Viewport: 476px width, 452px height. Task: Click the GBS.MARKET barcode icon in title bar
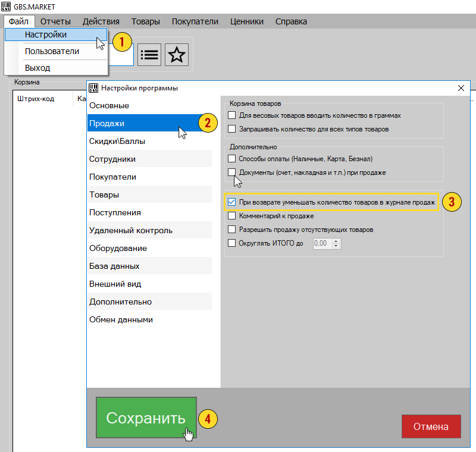pos(6,7)
